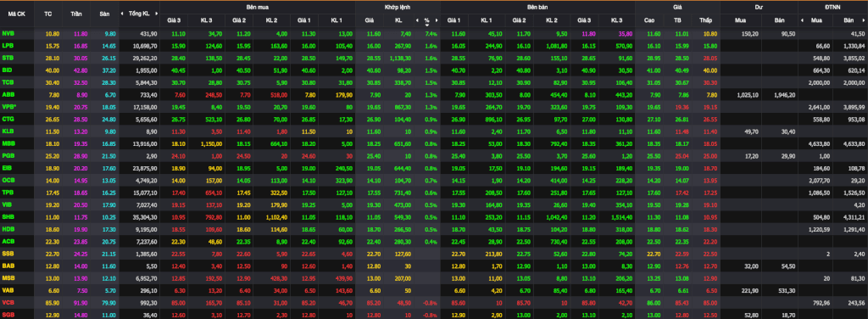Open stock symbol EIB
868x319 pixels.
click(7, 167)
